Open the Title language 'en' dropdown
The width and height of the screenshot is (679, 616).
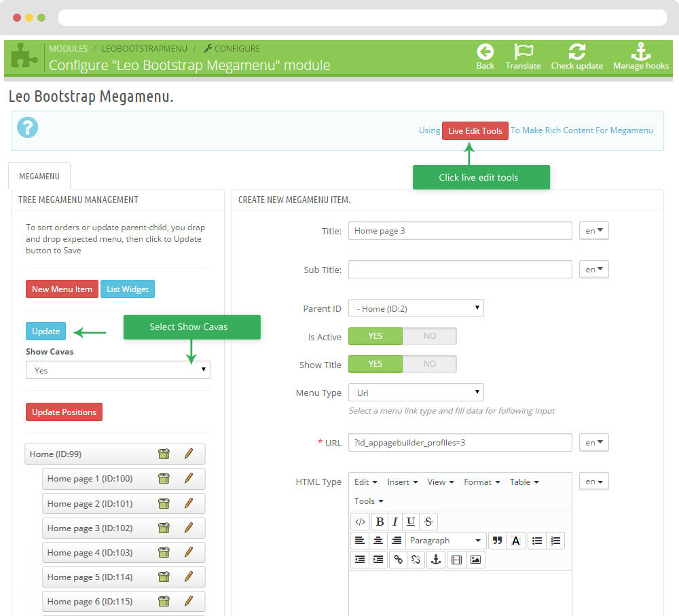[593, 230]
